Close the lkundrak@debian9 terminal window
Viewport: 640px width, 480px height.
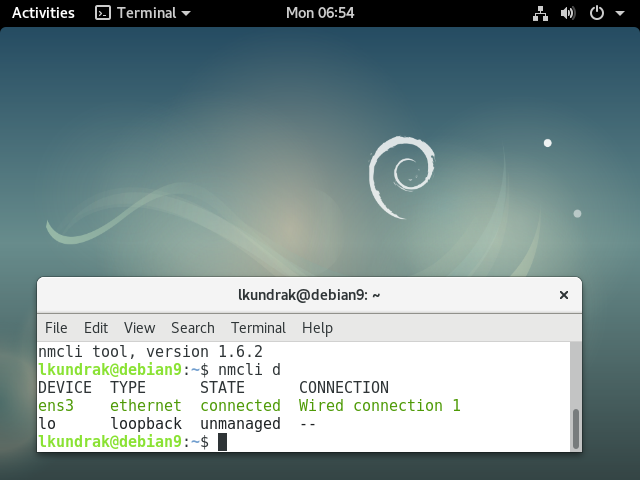pos(564,295)
